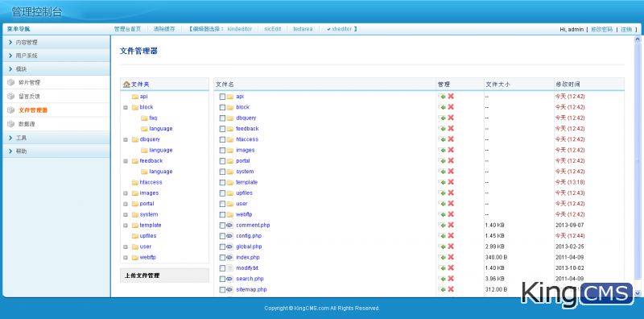Select the block folder checkbox
The height and width of the screenshot is (319, 644).
coord(222,107)
